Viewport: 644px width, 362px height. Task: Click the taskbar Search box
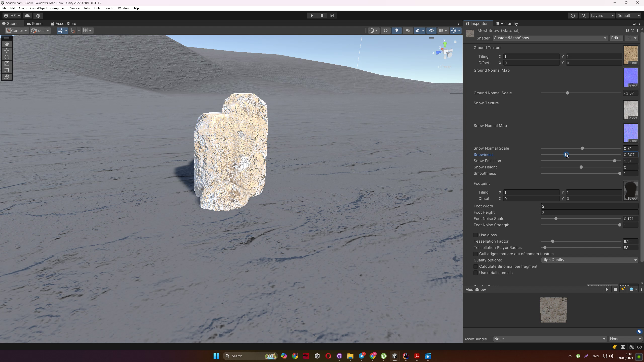[x=250, y=356]
